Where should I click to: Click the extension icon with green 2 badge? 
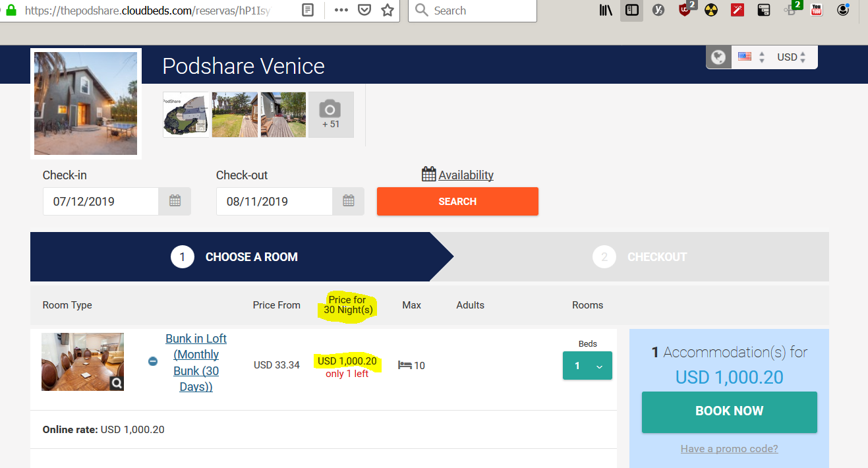[x=792, y=9]
